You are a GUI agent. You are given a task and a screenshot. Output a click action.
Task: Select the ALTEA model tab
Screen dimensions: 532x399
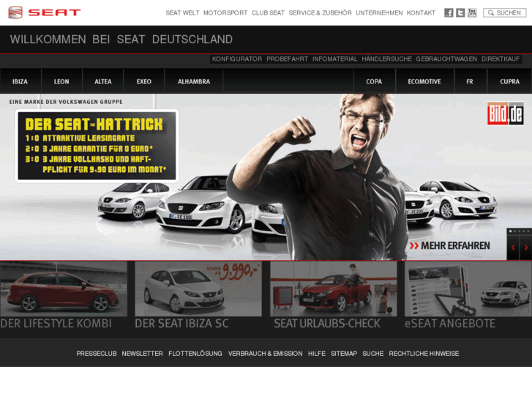tap(102, 81)
